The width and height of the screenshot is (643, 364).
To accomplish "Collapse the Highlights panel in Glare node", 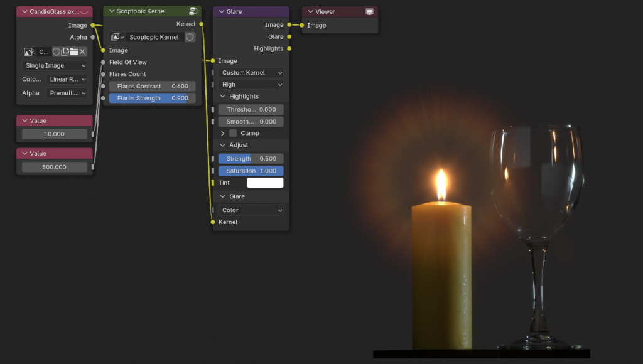I will point(223,96).
